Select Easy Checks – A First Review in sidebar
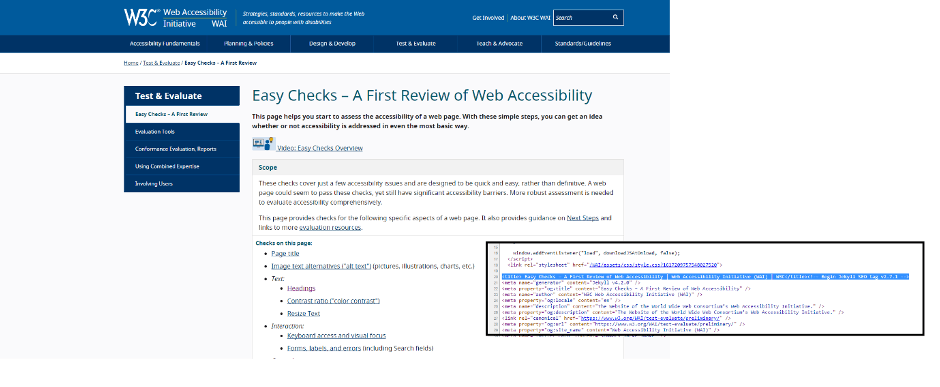 tap(182, 114)
